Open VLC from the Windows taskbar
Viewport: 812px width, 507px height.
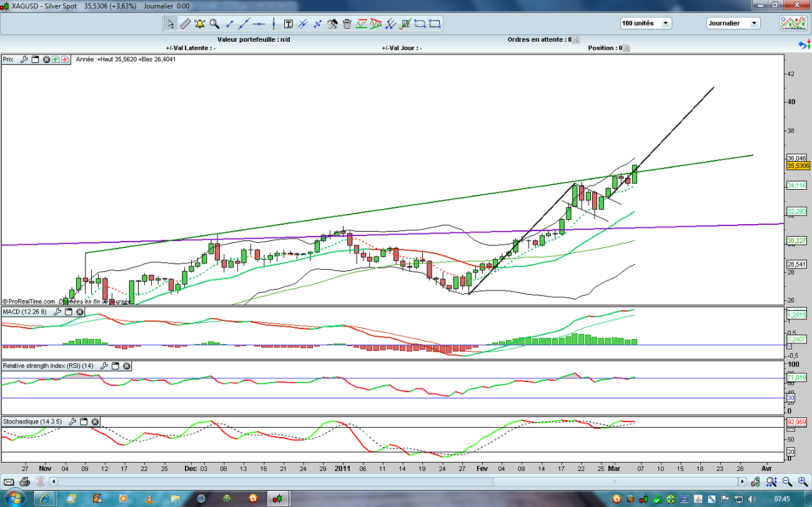149,498
